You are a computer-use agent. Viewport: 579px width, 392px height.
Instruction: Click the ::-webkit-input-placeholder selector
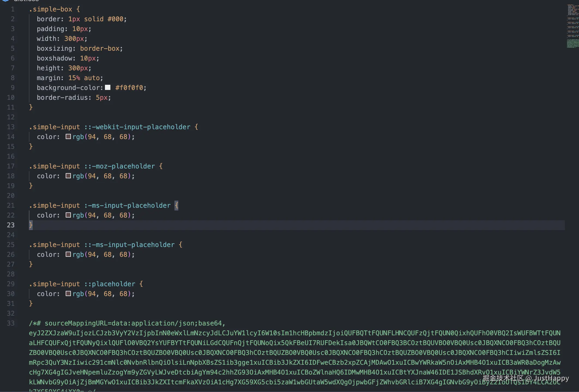click(137, 127)
